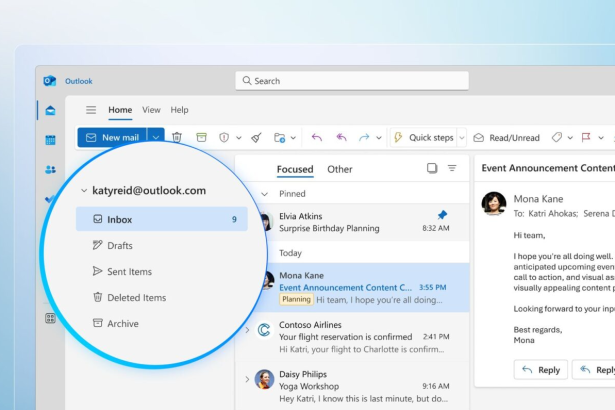
Task: Click the Archive icon in toolbar
Action: (x=201, y=137)
